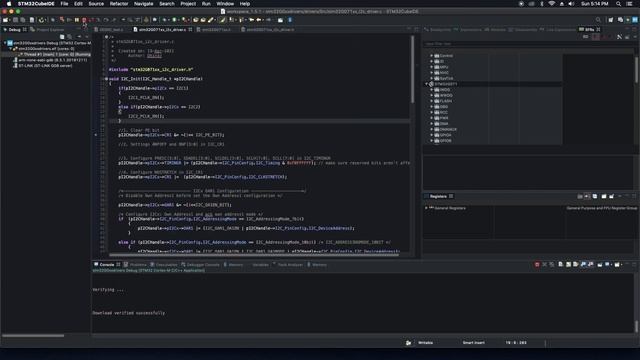Open macOS Spotlight search
The width and height of the screenshot is (640, 360).
pyautogui.click(x=619, y=4)
